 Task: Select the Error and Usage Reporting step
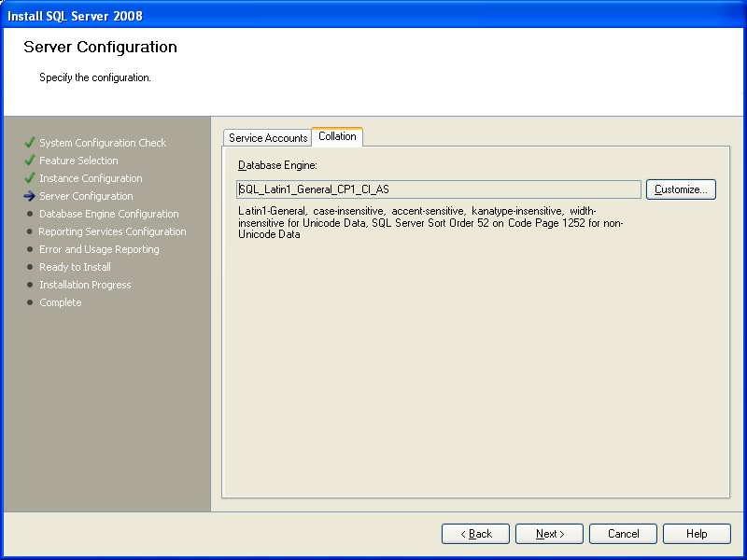pyautogui.click(x=99, y=249)
